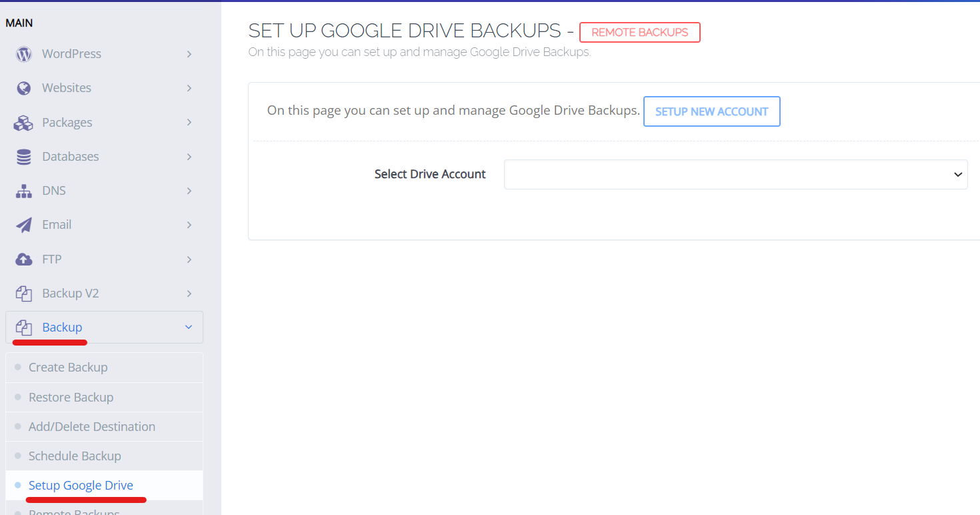Click the Email paper-plane icon

click(23, 224)
